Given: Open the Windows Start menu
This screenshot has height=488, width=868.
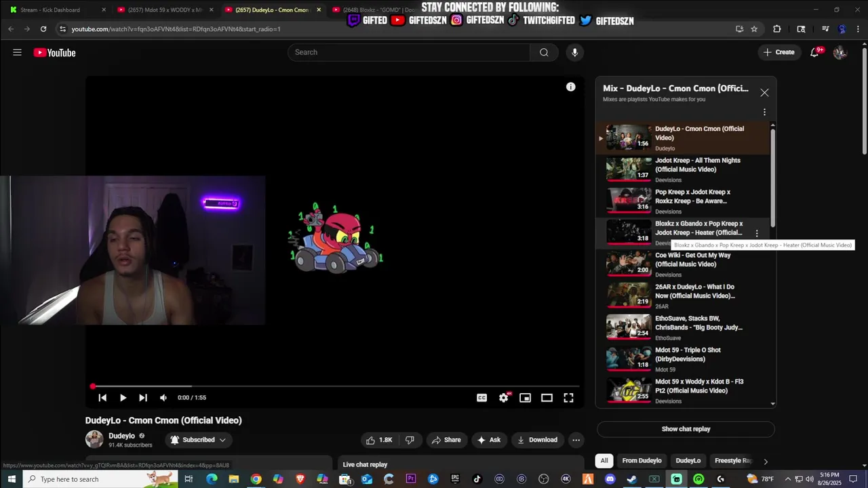Looking at the screenshot, I should tap(12, 479).
